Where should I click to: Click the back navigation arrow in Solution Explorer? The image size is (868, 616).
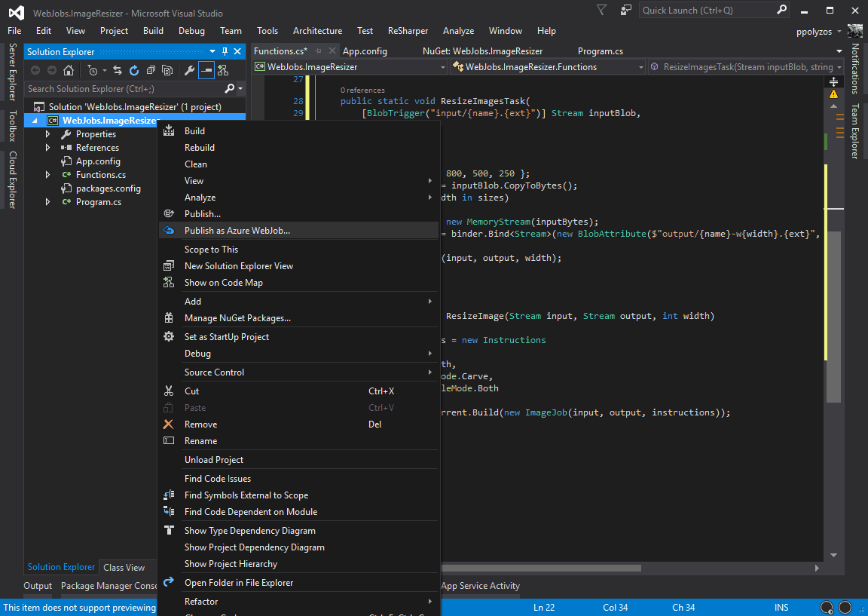(x=35, y=69)
